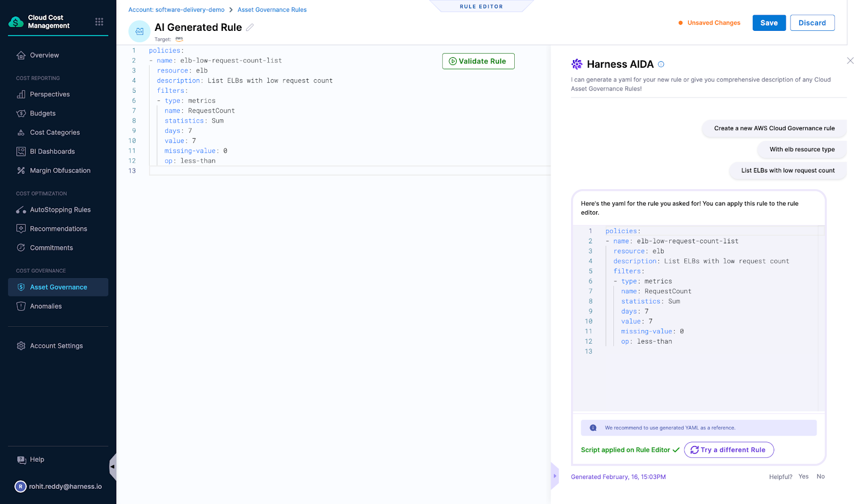867x504 pixels.
Task: Open Perspectives from the sidebar icon
Action: coord(21,94)
